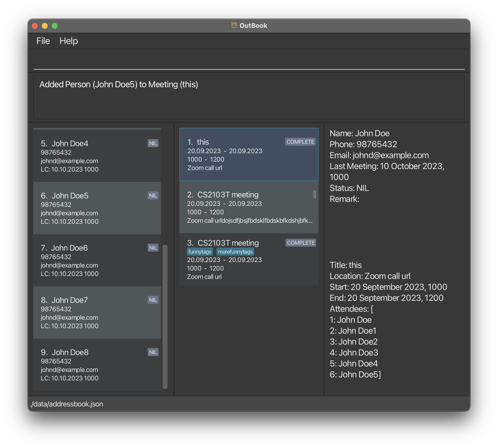Click the contact list scrollbar thumb
The height and width of the screenshot is (448, 498).
point(165,316)
